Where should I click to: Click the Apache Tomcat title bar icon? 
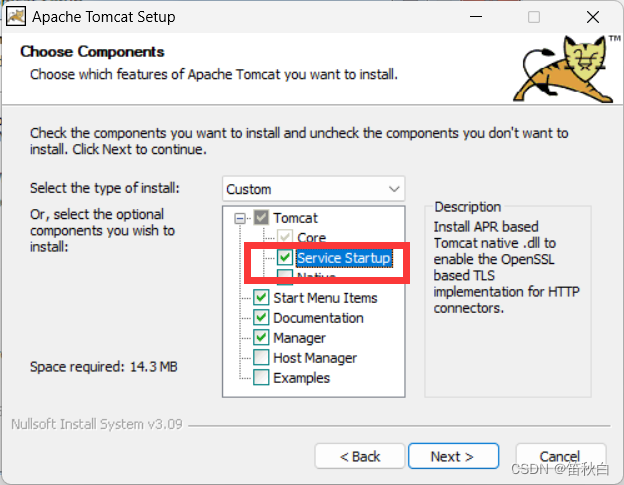click(x=16, y=17)
